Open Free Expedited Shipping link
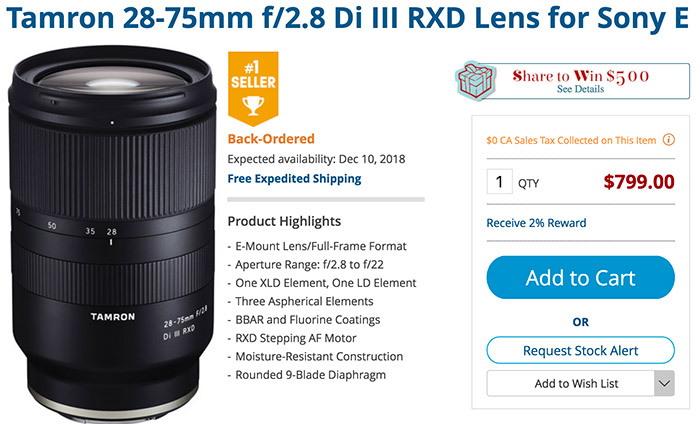700x424 pixels. [x=294, y=179]
